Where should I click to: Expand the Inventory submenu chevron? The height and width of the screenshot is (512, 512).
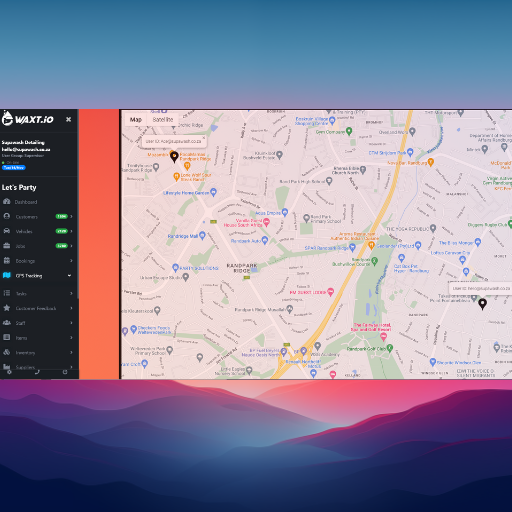coord(71,352)
